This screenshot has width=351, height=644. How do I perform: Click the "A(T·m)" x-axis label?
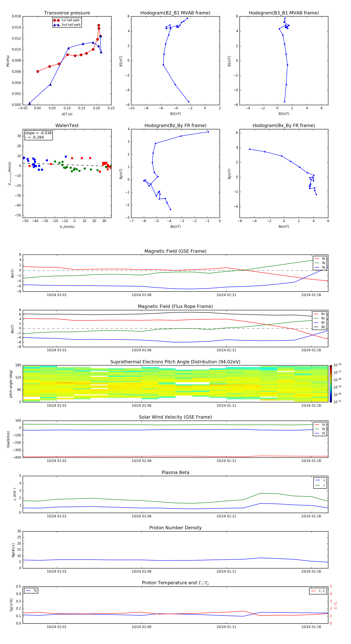click(67, 114)
